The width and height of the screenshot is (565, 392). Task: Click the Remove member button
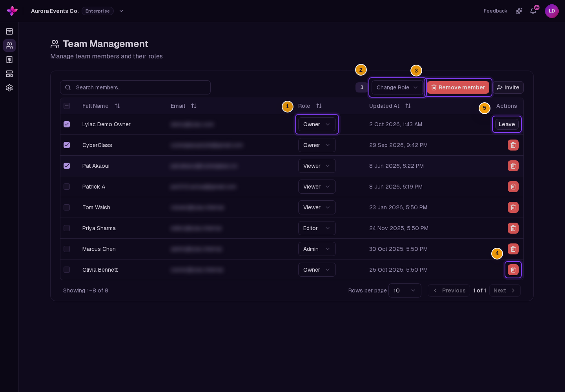tap(458, 87)
